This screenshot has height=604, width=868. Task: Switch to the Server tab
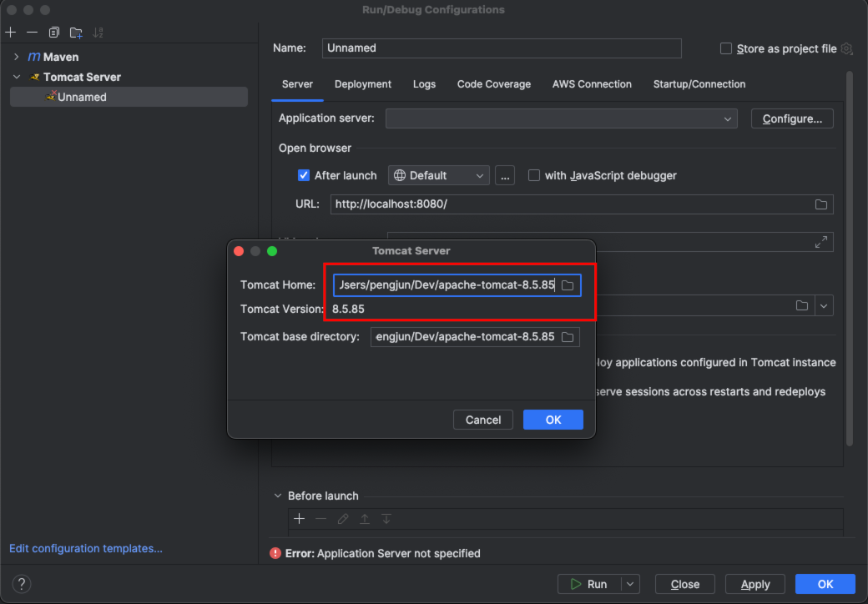pyautogui.click(x=297, y=84)
